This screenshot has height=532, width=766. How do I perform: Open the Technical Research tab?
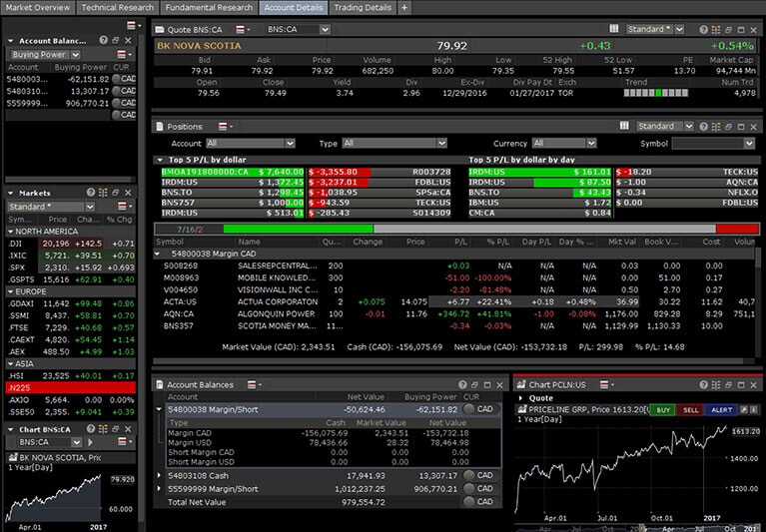(117, 7)
